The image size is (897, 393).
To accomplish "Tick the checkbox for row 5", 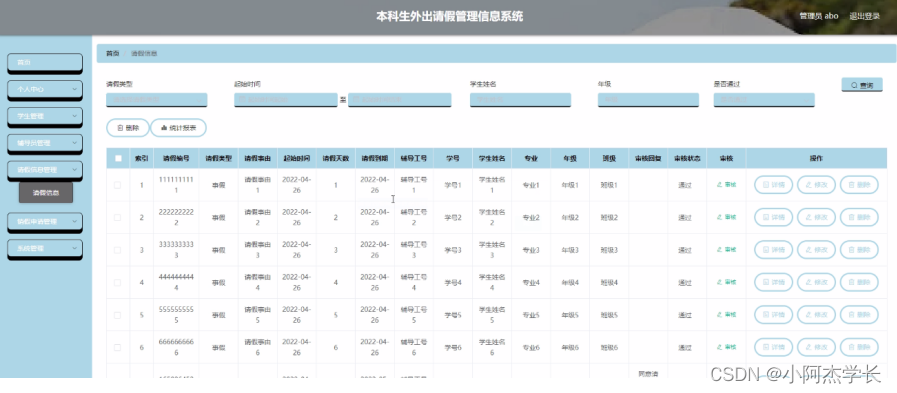I will [x=118, y=315].
